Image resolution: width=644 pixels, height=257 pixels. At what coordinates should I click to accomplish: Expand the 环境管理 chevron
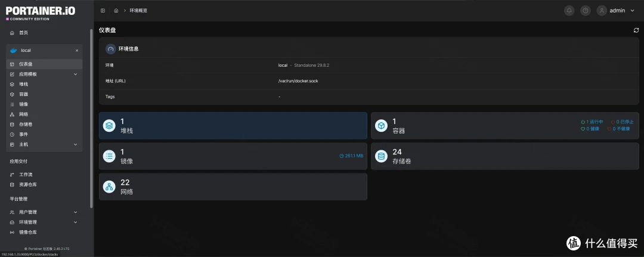pyautogui.click(x=75, y=222)
